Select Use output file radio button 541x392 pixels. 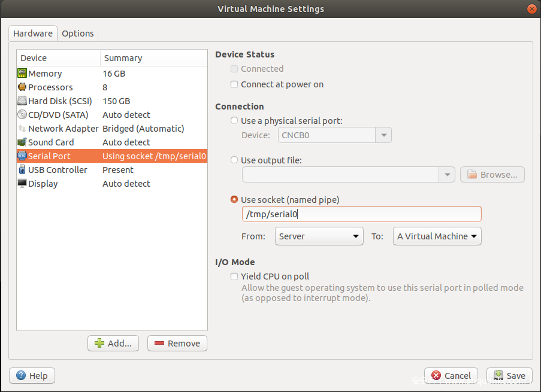click(234, 160)
